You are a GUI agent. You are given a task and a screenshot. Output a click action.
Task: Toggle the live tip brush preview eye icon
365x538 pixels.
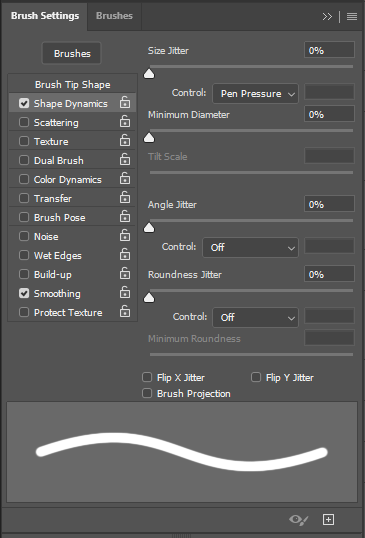(299, 520)
